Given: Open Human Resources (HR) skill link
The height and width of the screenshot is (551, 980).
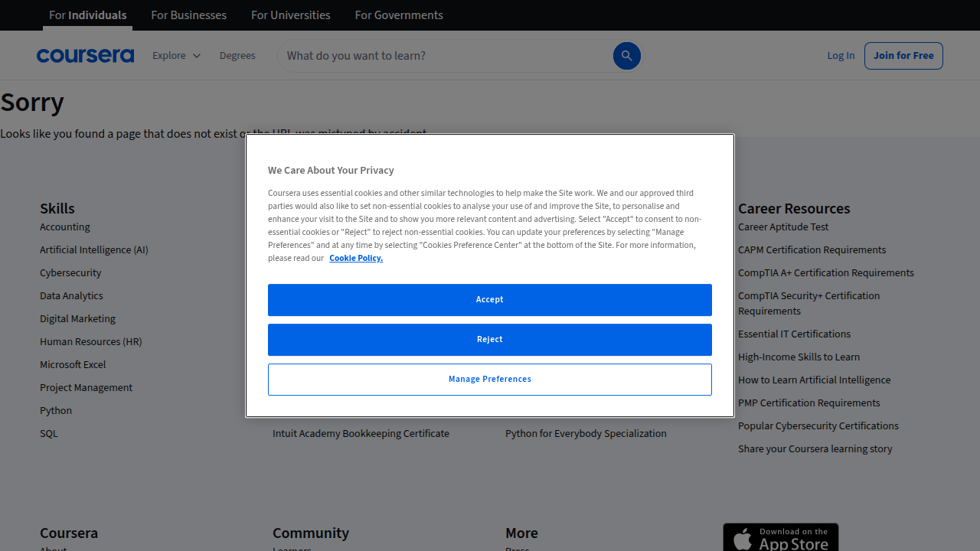Looking at the screenshot, I should coord(91,342).
